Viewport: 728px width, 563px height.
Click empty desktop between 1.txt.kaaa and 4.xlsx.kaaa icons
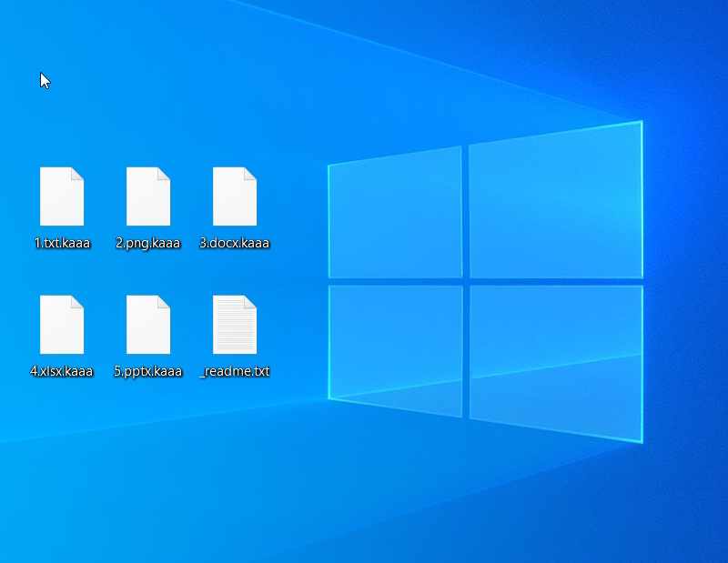[62, 271]
